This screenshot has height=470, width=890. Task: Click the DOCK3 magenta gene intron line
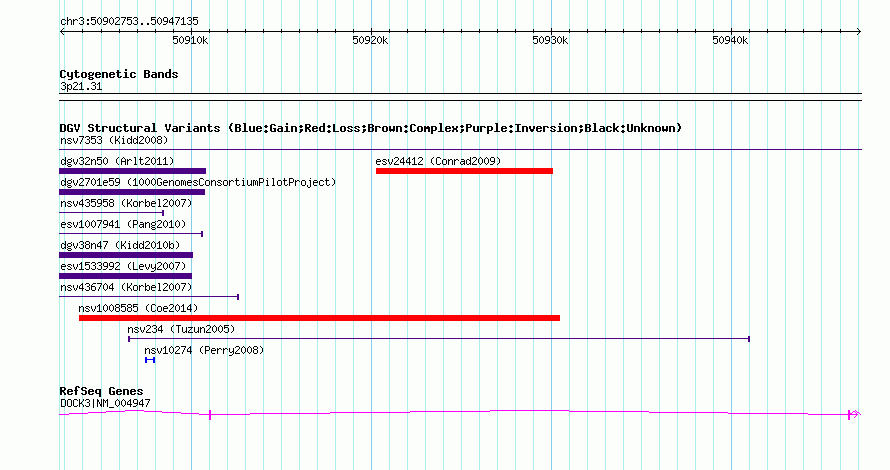click(x=460, y=412)
